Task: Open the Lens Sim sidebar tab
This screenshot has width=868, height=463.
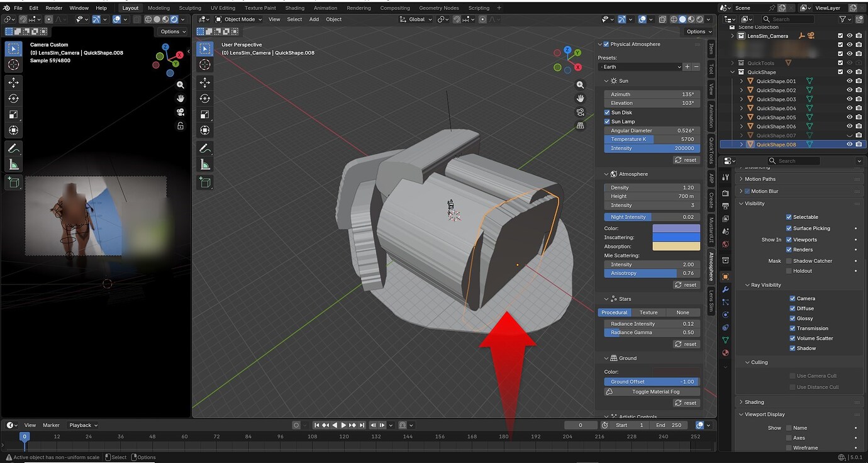Action: pos(711,301)
